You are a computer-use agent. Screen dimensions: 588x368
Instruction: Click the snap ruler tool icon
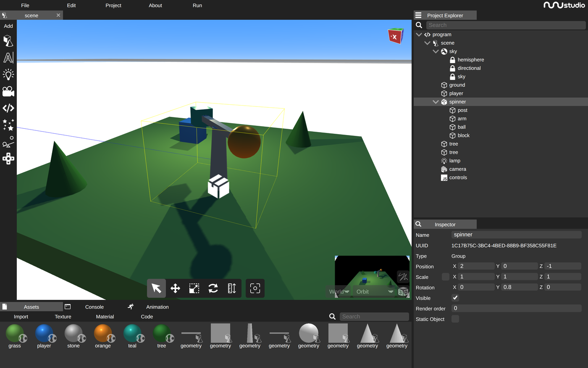[232, 288]
